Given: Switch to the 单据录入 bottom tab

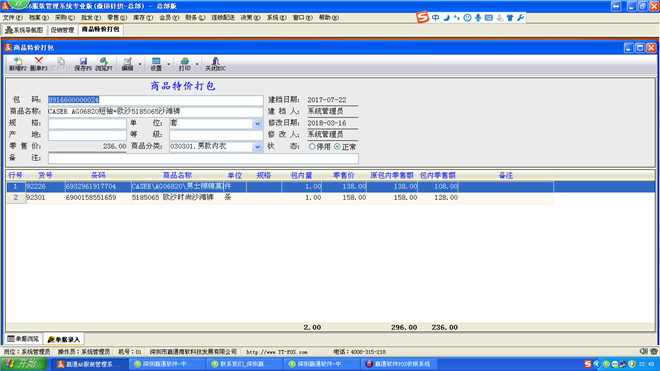Looking at the screenshot, I should (x=64, y=339).
